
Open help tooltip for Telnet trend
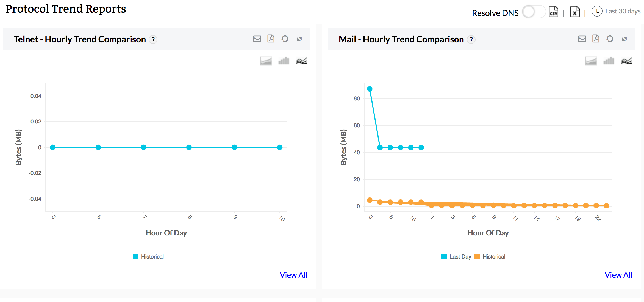(153, 39)
